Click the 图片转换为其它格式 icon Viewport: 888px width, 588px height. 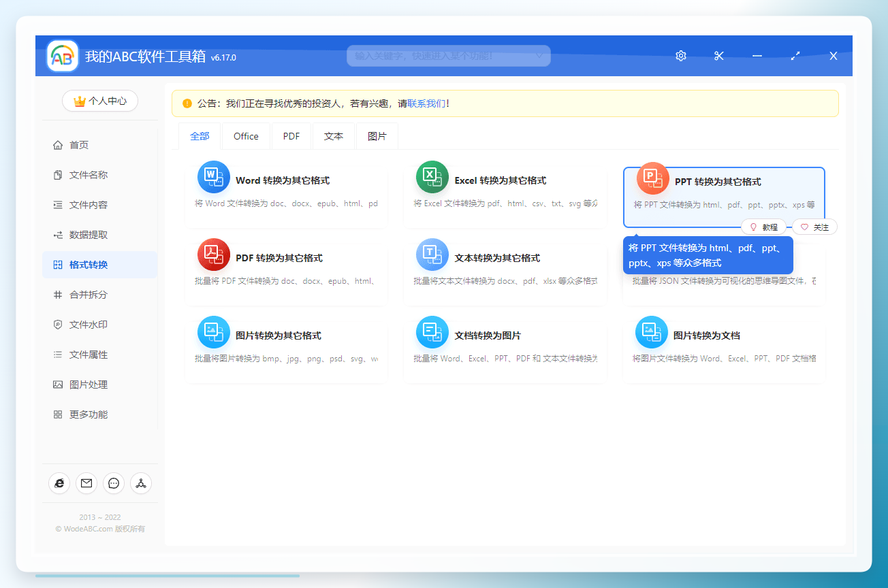[214, 332]
